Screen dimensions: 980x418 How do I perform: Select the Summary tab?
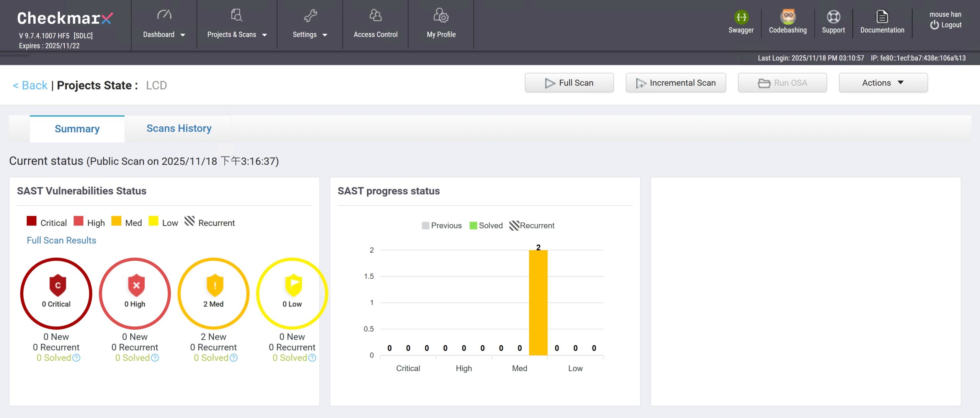77,129
